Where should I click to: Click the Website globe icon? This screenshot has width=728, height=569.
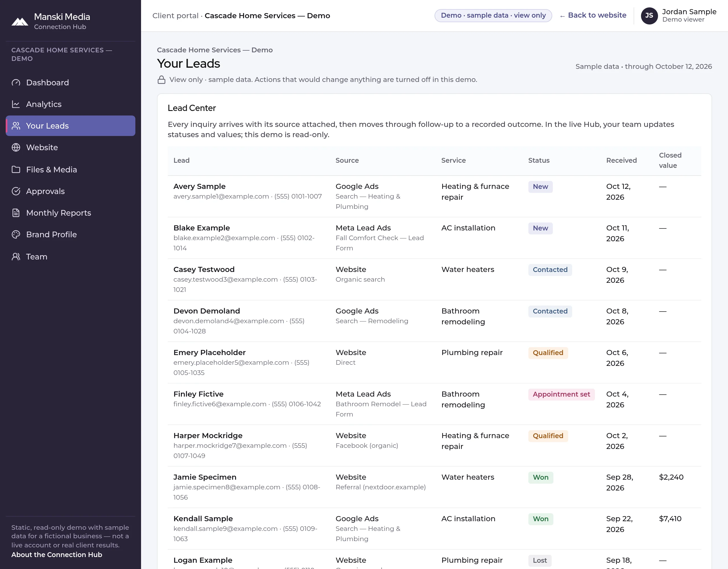point(16,147)
